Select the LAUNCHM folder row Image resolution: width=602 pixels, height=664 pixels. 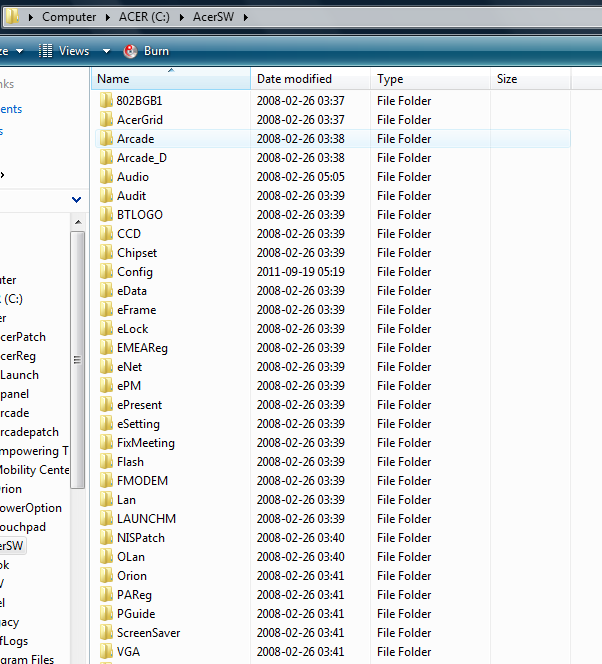[x=333, y=519]
